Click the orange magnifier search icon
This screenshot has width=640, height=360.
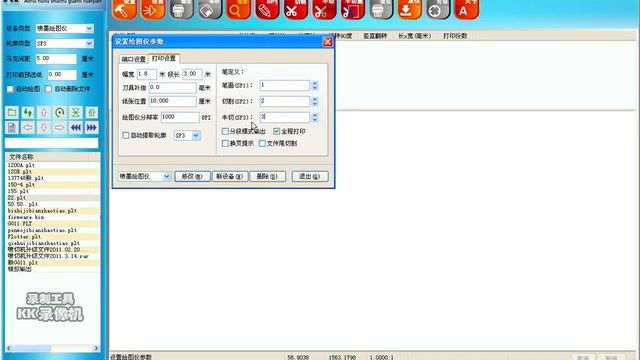238,9
